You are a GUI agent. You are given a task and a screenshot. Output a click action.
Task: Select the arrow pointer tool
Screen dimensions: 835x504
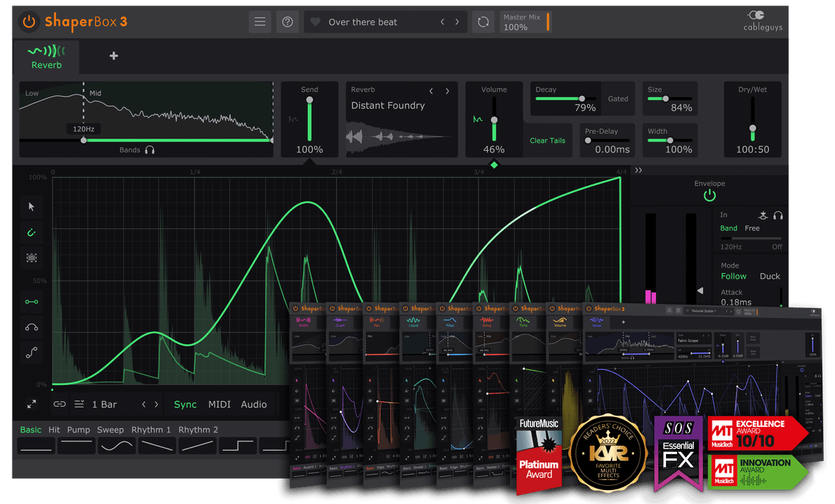click(x=31, y=206)
